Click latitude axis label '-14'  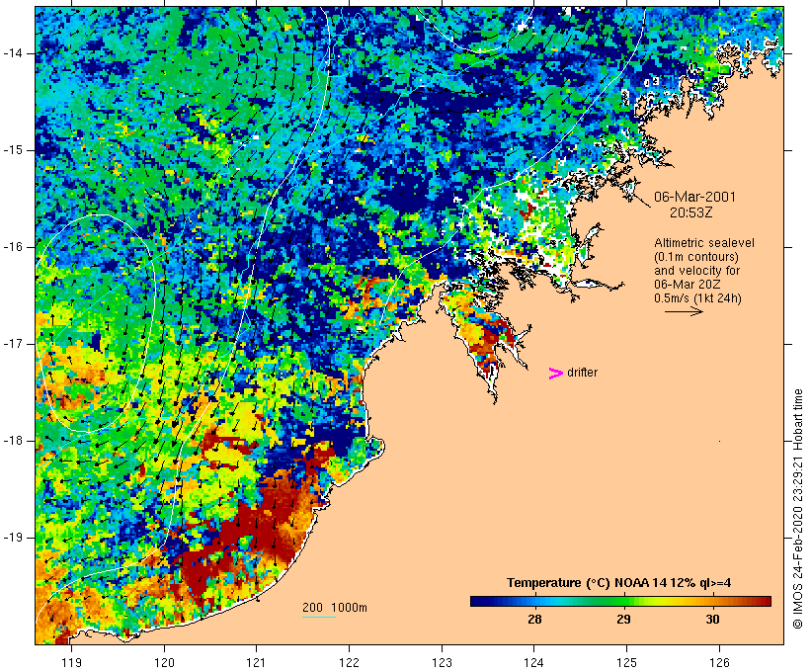tap(13, 53)
